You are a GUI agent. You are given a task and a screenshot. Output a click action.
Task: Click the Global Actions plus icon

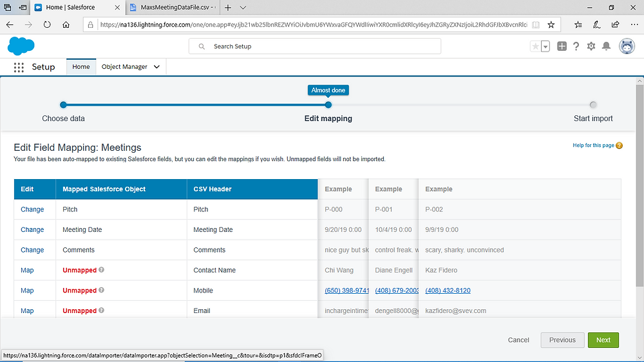562,46
